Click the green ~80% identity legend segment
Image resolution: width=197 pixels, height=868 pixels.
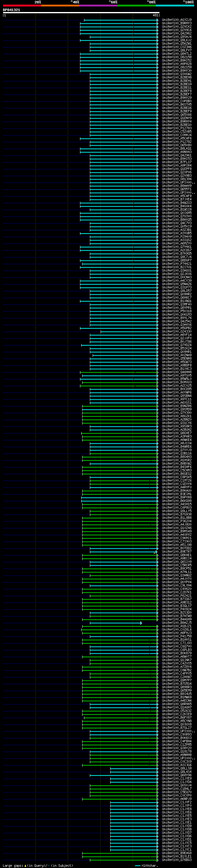pyautogui.click(x=137, y=6)
